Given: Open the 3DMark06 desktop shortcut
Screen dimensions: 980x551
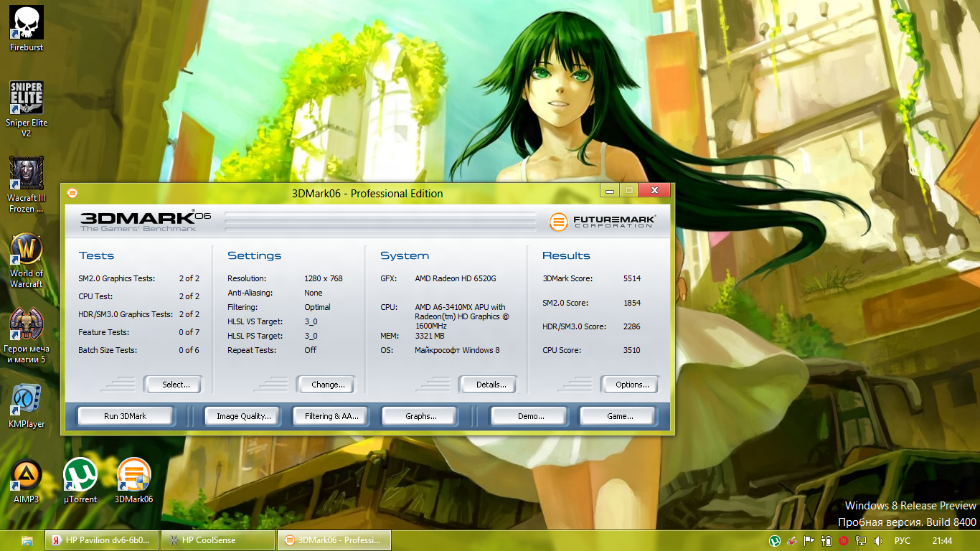Looking at the screenshot, I should pyautogui.click(x=134, y=481).
